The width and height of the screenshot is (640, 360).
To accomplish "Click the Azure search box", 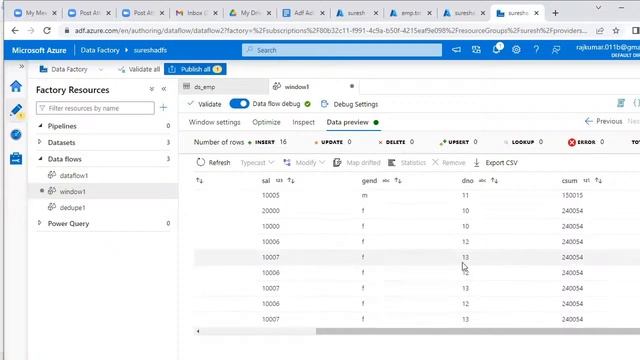I will click(x=342, y=50).
